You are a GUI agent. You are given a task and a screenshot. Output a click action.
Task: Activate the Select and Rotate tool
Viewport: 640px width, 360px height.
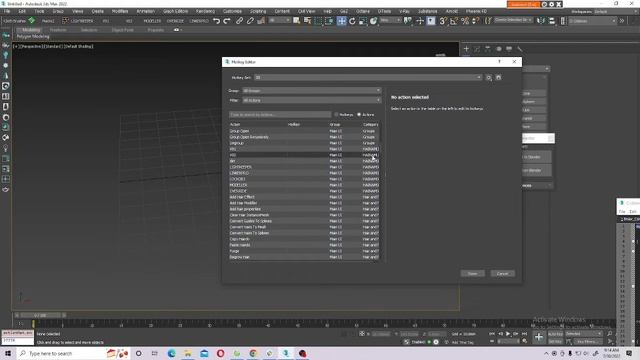(x=352, y=21)
